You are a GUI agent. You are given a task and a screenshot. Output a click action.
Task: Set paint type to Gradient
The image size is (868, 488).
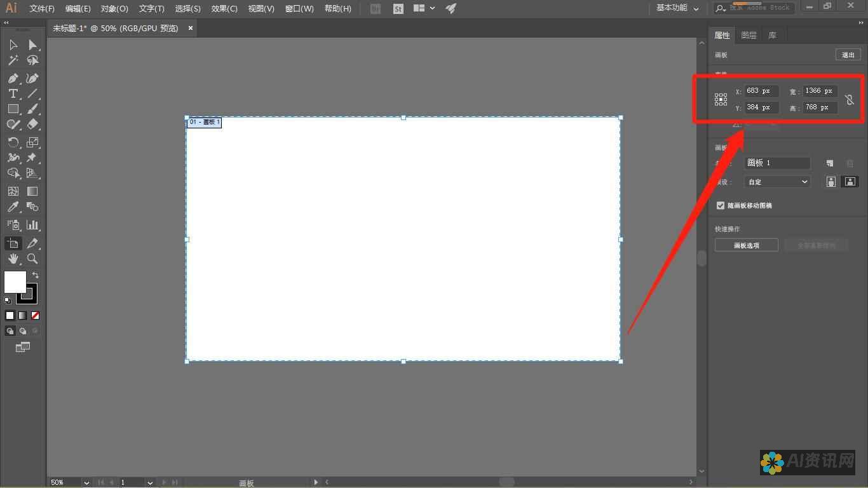22,315
